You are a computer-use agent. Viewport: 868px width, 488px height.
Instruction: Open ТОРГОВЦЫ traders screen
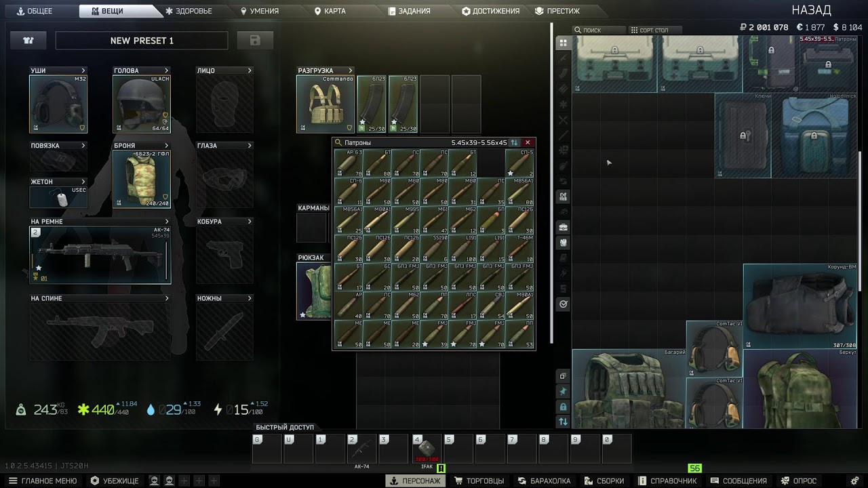tap(479, 481)
